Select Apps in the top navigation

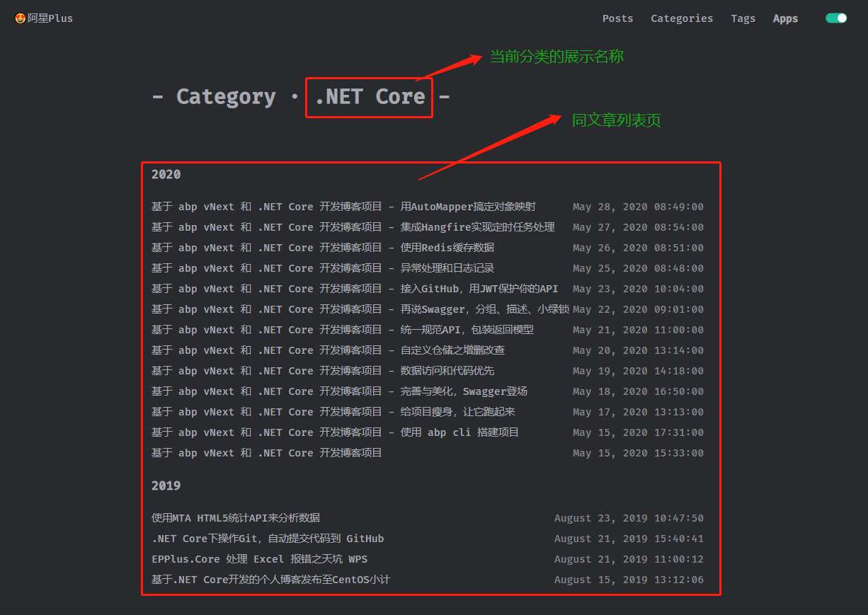[785, 19]
